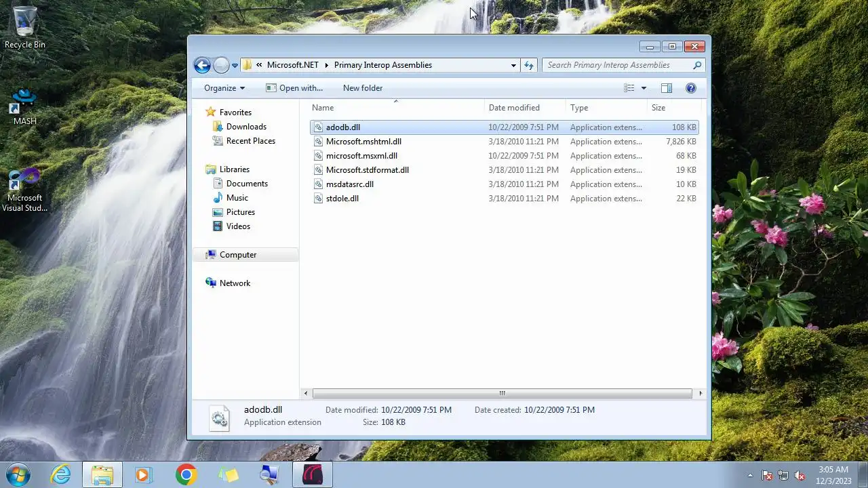Open the recent pages dropdown arrow
The height and width of the screenshot is (488, 868).
(x=235, y=66)
